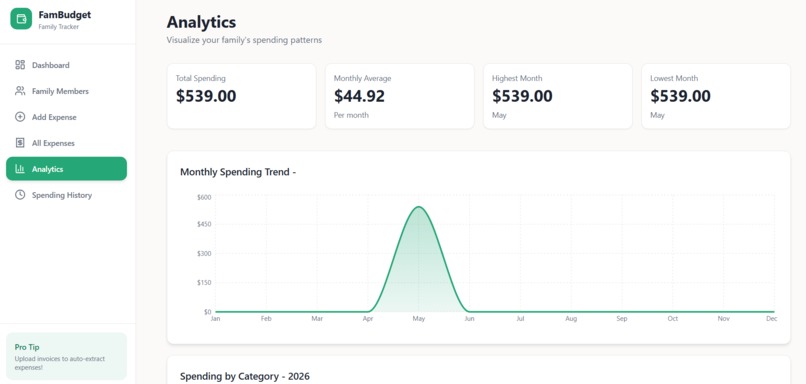Click the Jan x-axis label
This screenshot has height=384, width=806.
point(215,319)
